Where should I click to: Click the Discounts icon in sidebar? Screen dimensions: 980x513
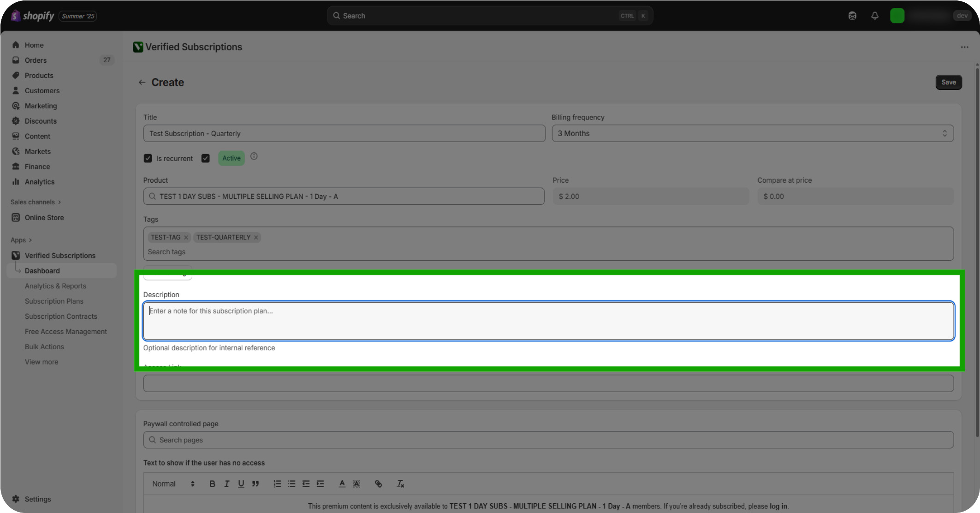tap(16, 121)
